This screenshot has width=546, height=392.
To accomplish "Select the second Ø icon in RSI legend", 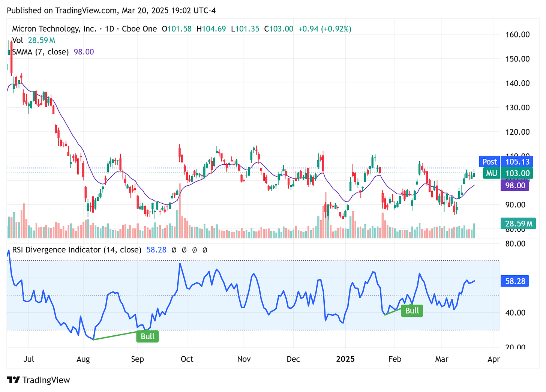I will tap(184, 250).
